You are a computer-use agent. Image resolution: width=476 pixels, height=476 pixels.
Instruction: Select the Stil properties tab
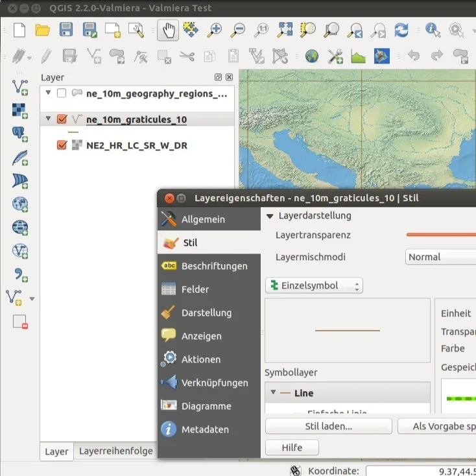[209, 243]
